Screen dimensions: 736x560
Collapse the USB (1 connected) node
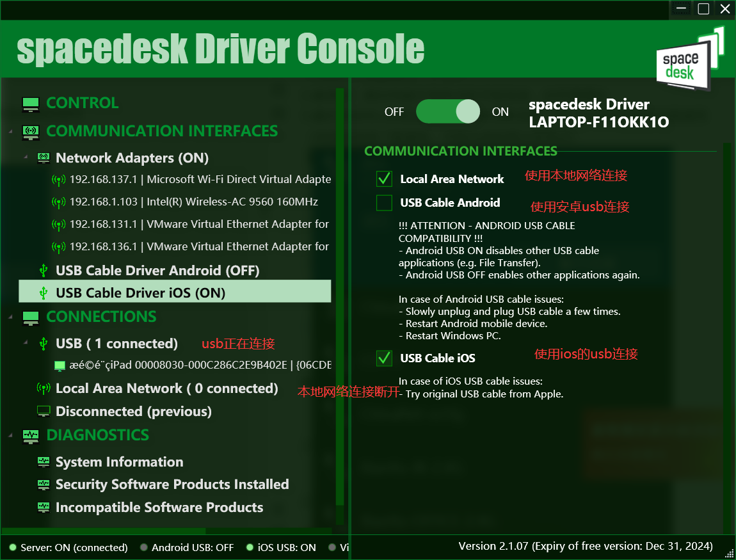[26, 343]
